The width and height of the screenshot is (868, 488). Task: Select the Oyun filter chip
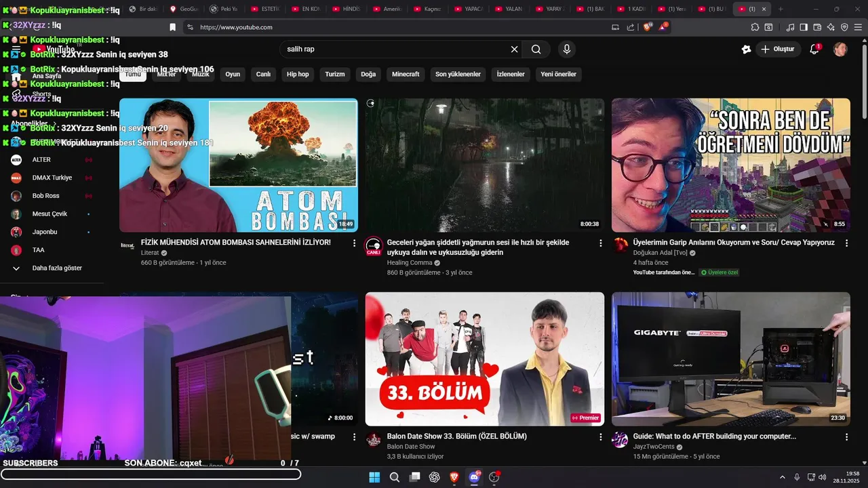(x=233, y=74)
